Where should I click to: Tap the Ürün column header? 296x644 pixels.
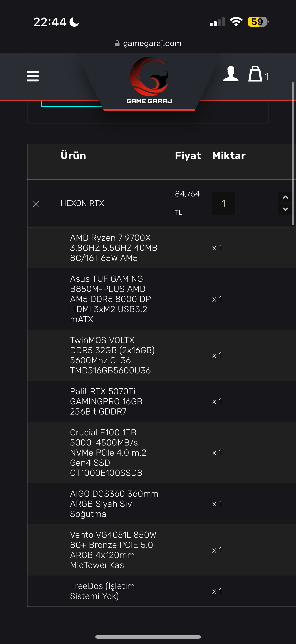pyautogui.click(x=73, y=155)
